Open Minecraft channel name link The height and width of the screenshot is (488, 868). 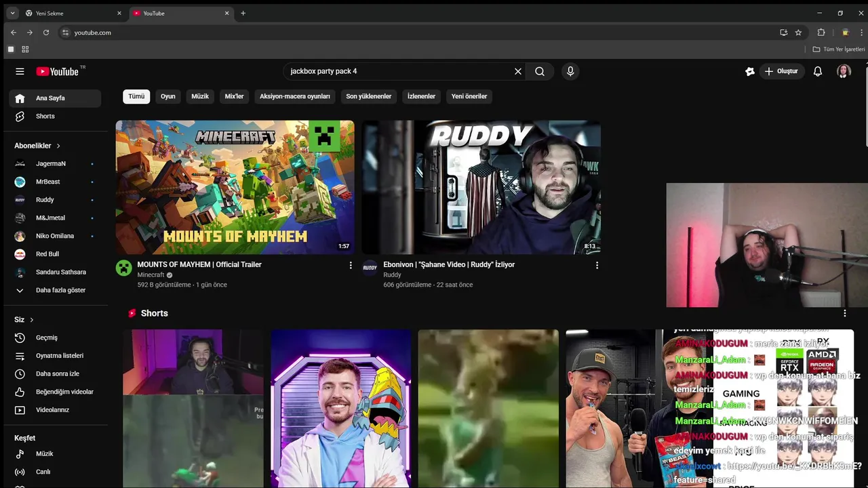point(151,275)
